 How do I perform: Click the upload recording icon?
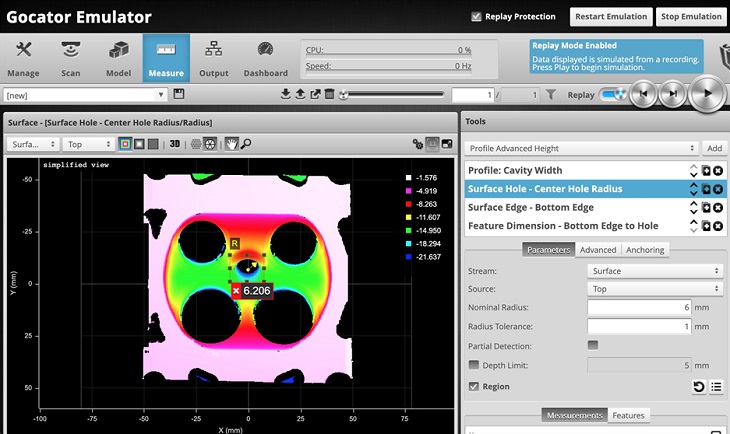click(x=300, y=94)
